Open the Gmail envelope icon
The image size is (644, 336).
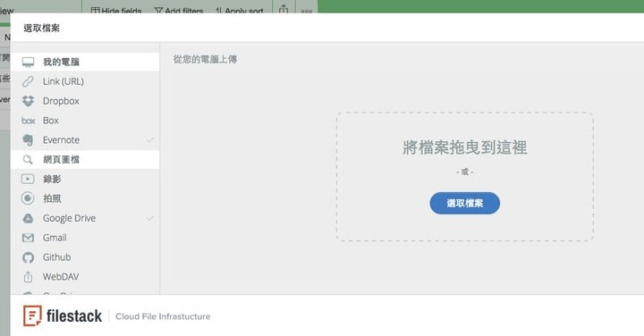click(x=28, y=238)
